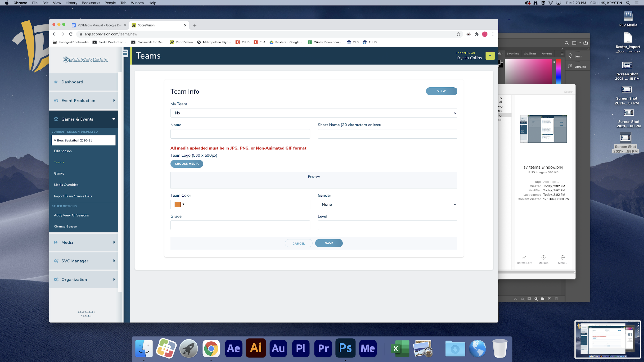
Task: Open the My Team dropdown
Action: [313, 113]
